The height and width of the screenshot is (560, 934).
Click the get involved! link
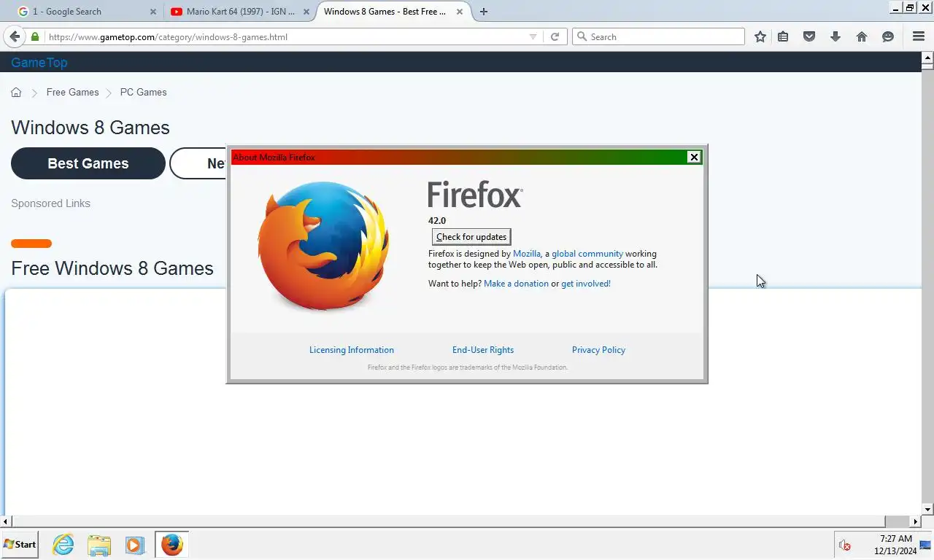586,284
